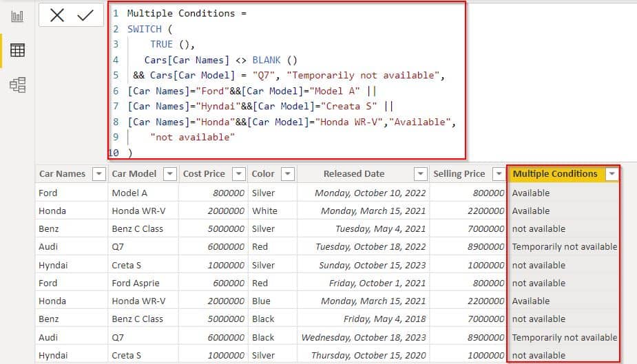Click the formula line Cars[Car Names] <> BLANK ()
Viewport: 637px width, 364px height.
(220, 60)
